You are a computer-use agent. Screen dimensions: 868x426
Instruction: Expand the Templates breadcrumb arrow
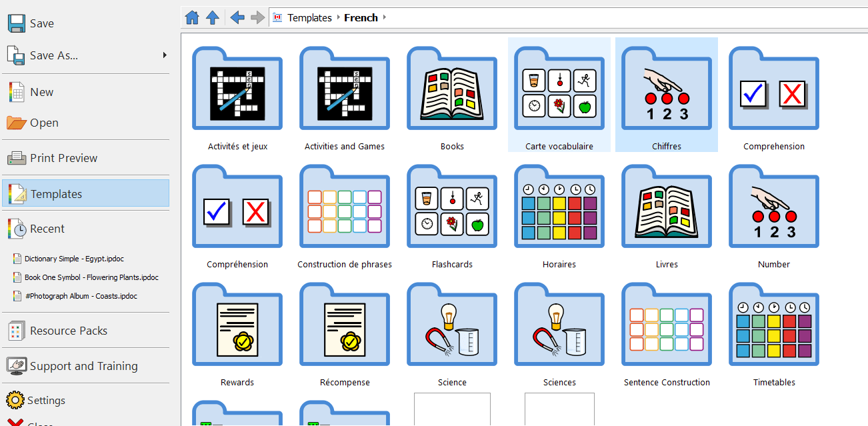click(338, 18)
